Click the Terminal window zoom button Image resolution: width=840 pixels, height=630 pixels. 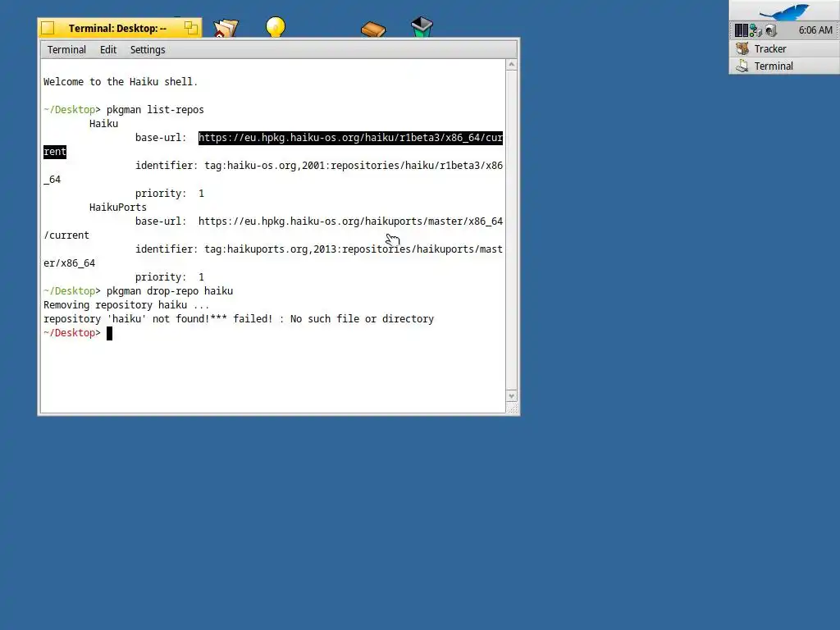coord(190,28)
